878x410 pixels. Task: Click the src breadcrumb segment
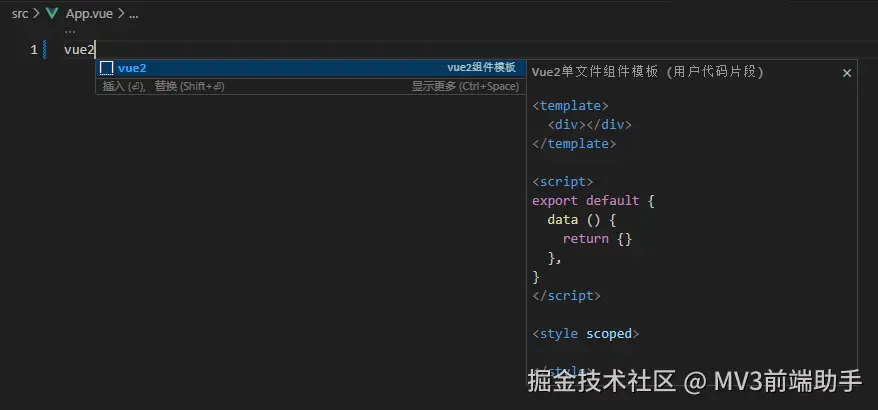(x=20, y=14)
